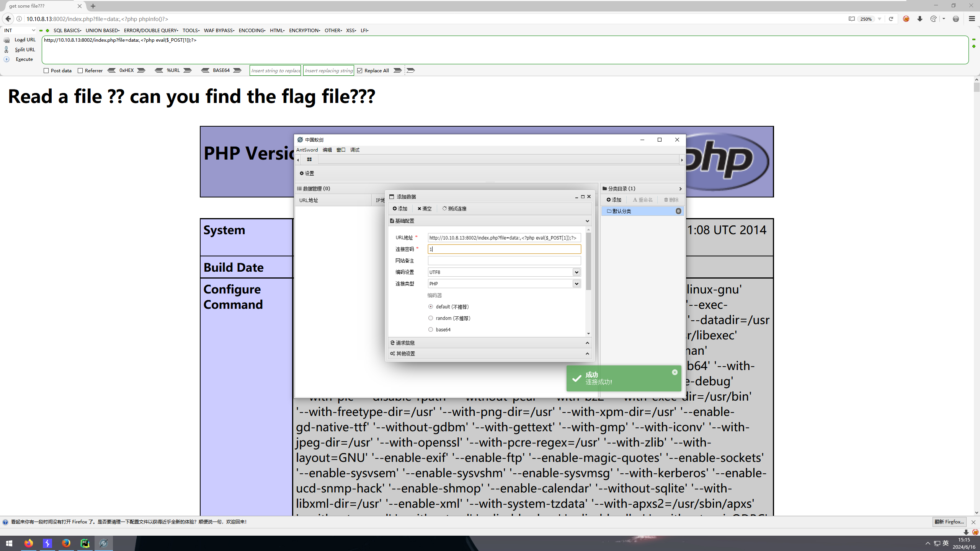Viewport: 980px width, 551px height.
Task: Click the AntSword grid home tab icon
Action: pyautogui.click(x=309, y=160)
